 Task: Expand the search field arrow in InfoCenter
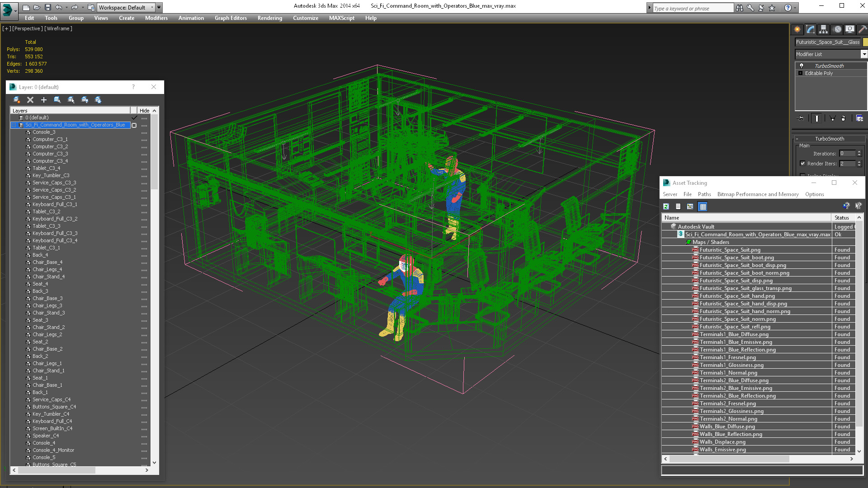[x=650, y=8]
